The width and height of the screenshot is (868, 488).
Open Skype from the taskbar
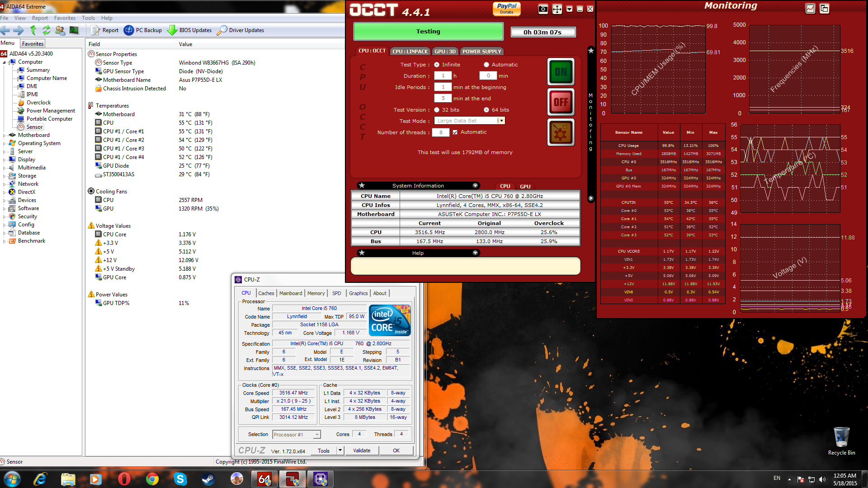tap(180, 479)
